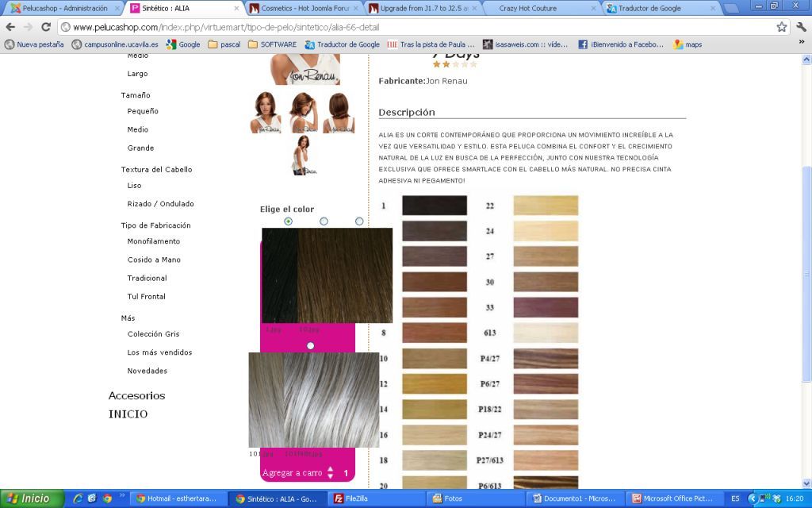Close the Sintético : ALIA tab

click(236, 8)
